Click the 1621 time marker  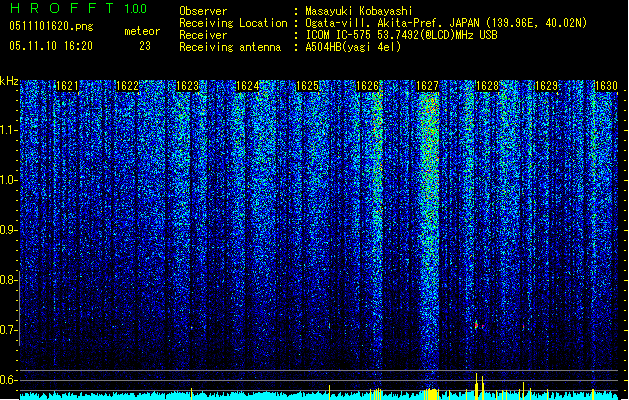pos(67,86)
